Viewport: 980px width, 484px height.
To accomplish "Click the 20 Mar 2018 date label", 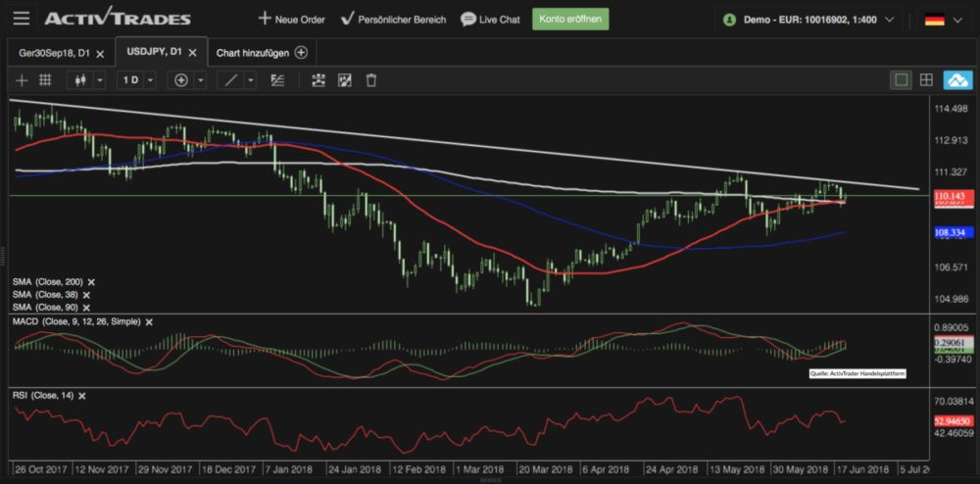I will [546, 469].
